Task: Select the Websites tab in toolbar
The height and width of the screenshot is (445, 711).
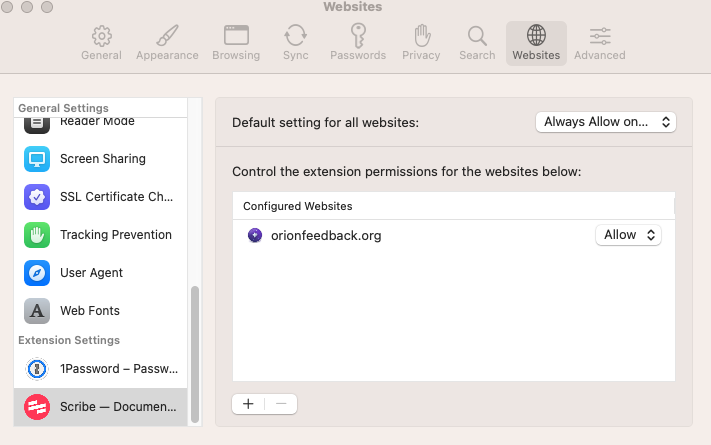Action: click(x=536, y=43)
